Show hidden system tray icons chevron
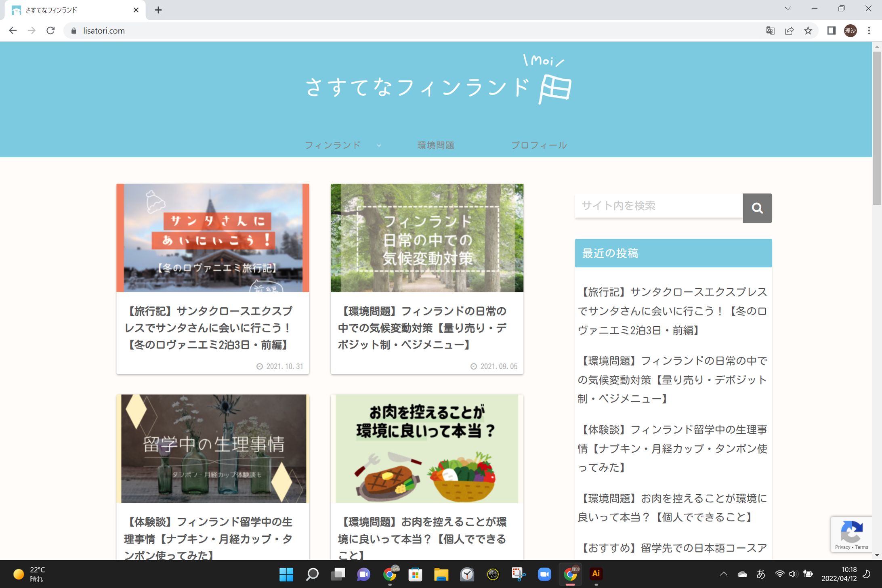The width and height of the screenshot is (882, 588). (x=723, y=574)
